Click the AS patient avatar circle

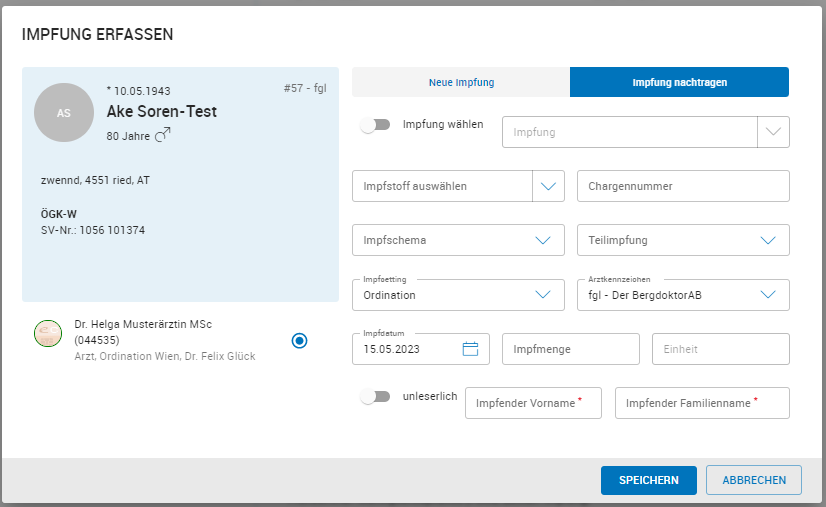(64, 113)
